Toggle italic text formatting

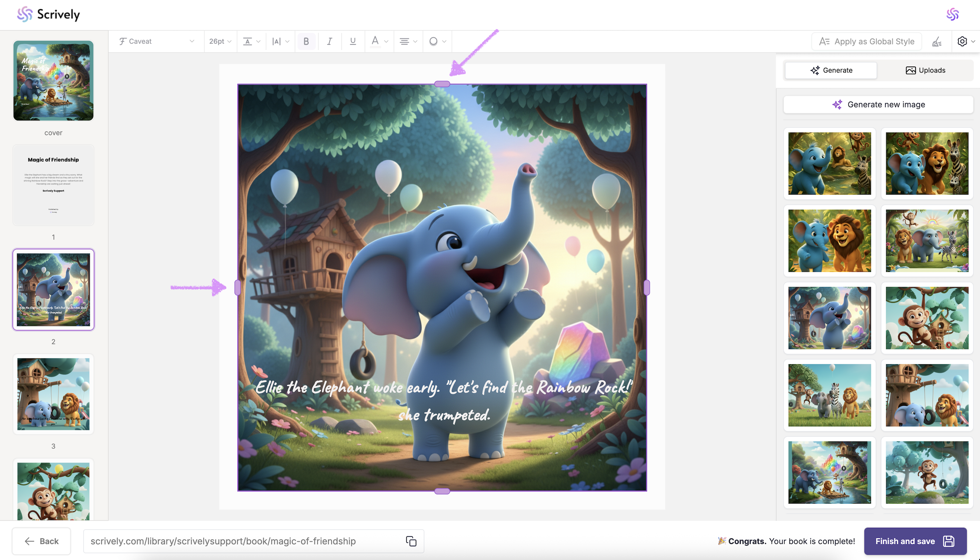(x=329, y=41)
